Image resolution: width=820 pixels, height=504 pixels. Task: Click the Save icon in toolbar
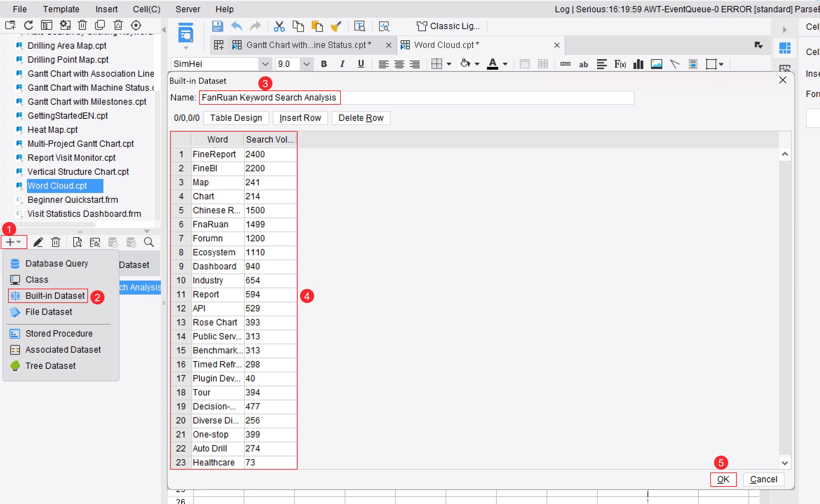point(217,26)
